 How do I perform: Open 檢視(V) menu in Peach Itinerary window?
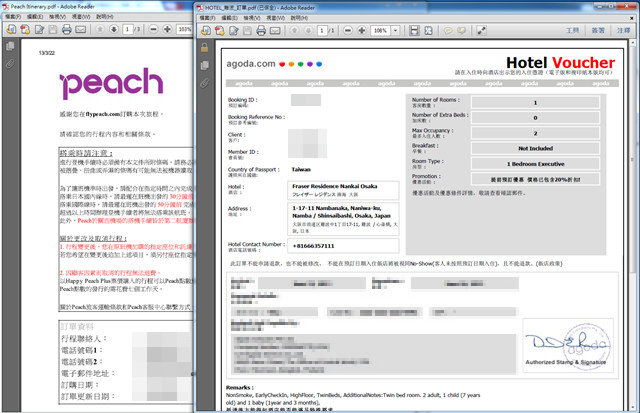tap(58, 17)
